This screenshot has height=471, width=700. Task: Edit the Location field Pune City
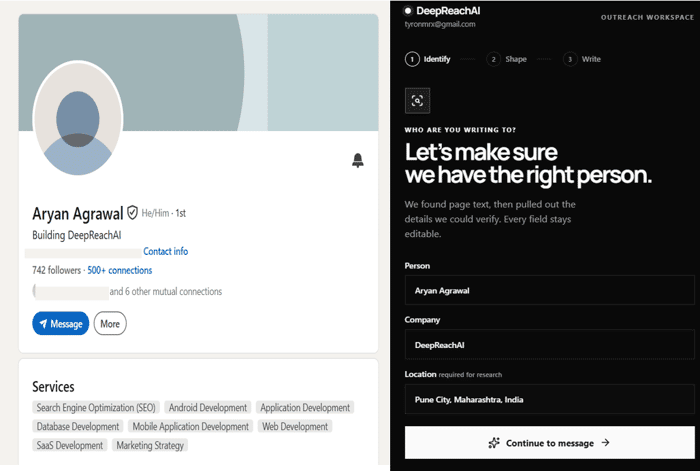550,400
